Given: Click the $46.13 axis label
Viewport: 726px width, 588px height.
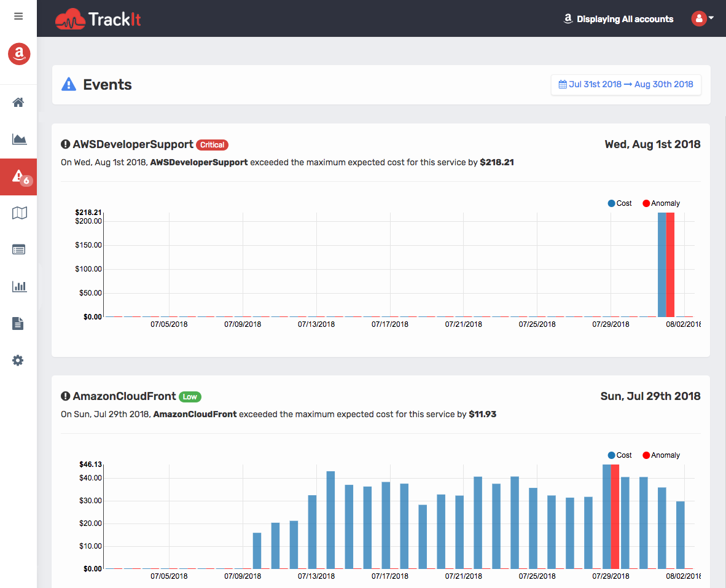Looking at the screenshot, I should click(90, 465).
